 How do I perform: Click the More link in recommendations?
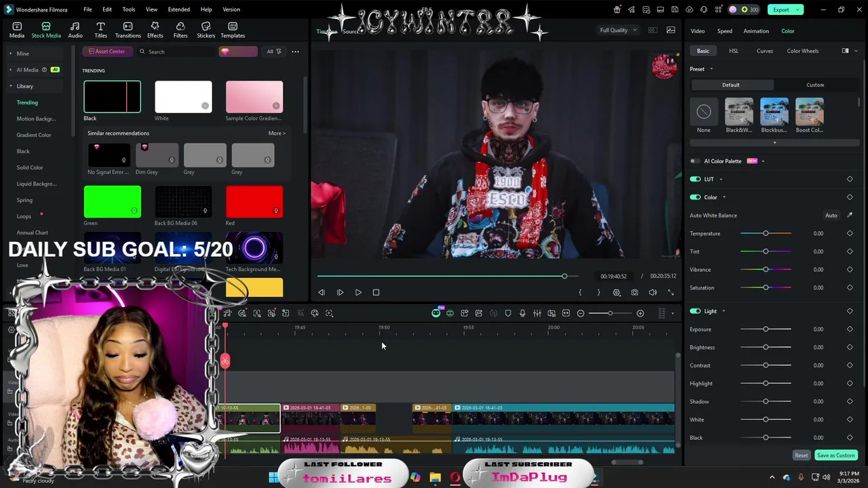[x=277, y=134]
